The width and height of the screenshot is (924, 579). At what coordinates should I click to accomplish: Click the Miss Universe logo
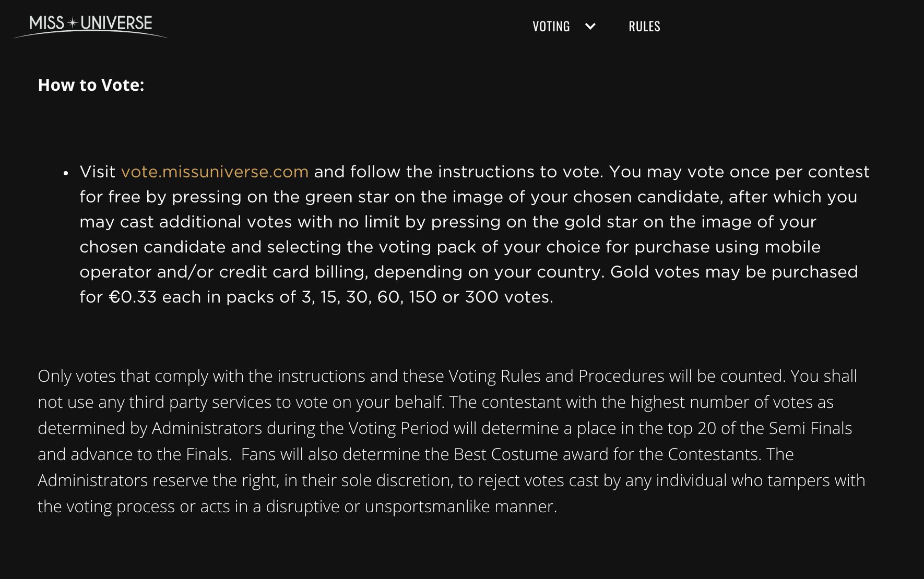(x=90, y=25)
